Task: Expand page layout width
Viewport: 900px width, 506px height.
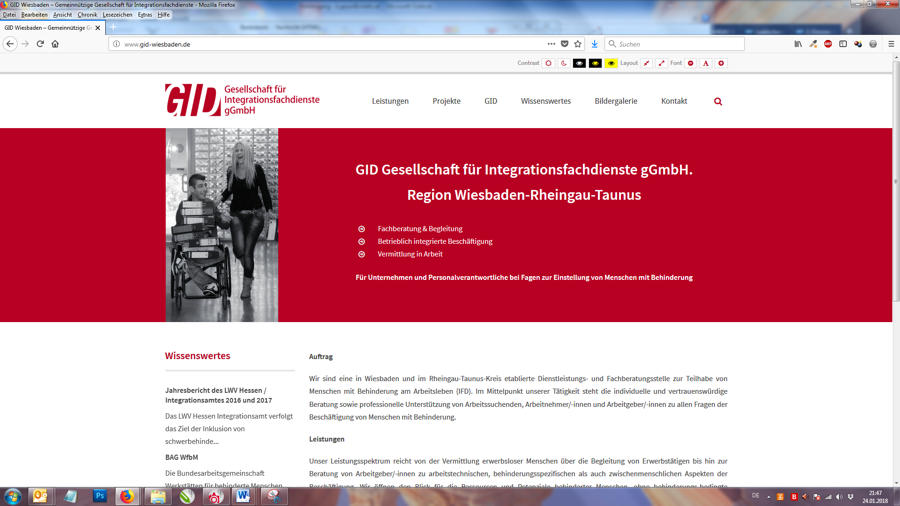Action: coord(661,63)
